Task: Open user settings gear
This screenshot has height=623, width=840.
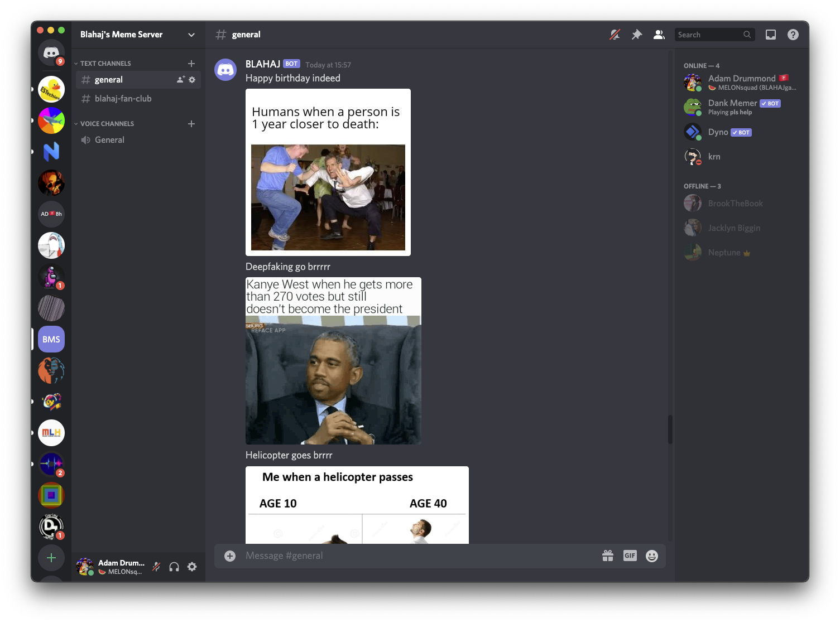Action: pyautogui.click(x=192, y=567)
